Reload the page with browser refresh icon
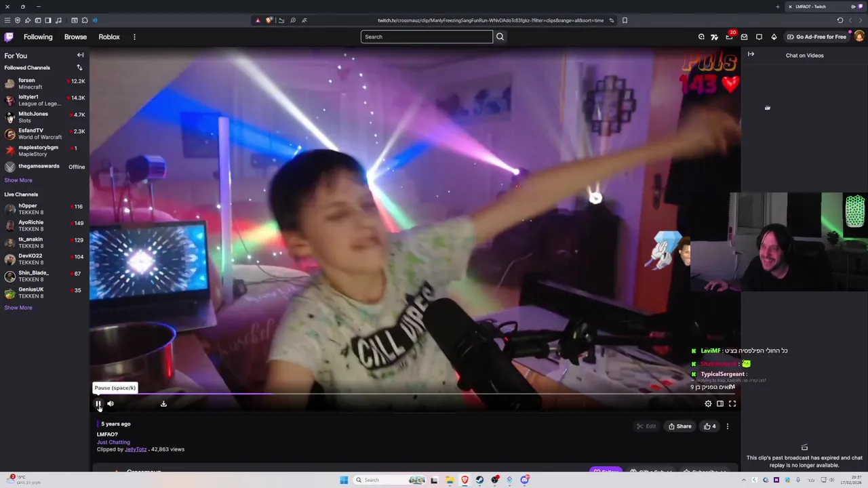Screen dimensions: 868x488 click(x=840, y=20)
